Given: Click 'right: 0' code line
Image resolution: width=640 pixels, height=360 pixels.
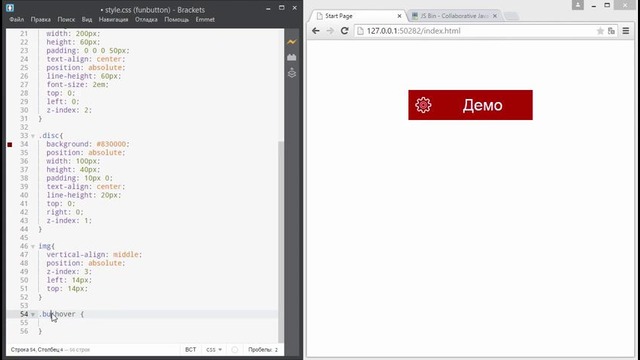Looking at the screenshot, I should pyautogui.click(x=65, y=212).
